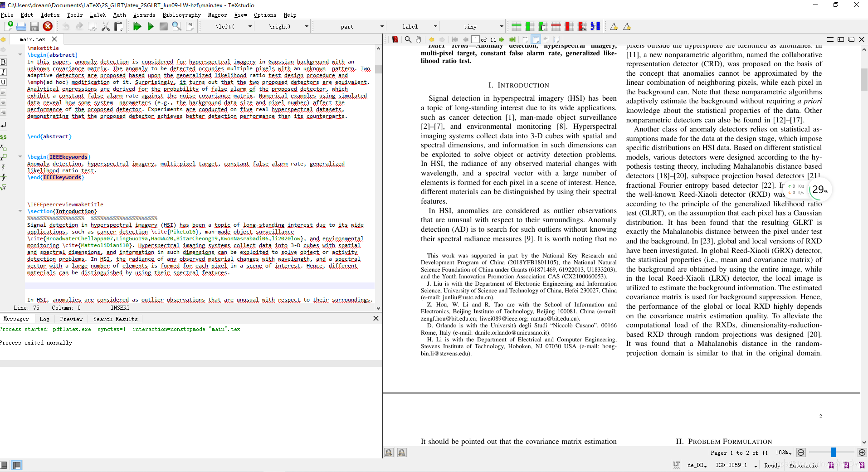
Task: Click the zoom-in plus button in PDF viewer
Action: point(862,453)
